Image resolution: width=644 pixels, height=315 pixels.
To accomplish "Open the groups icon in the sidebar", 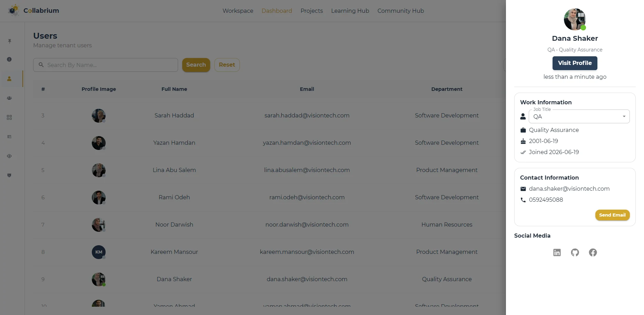I will click(9, 98).
